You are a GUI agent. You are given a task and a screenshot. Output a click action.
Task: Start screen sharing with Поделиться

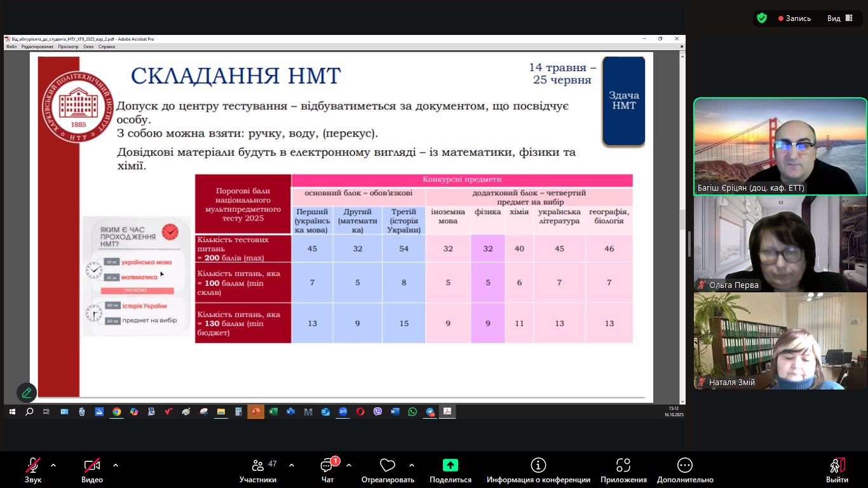click(x=451, y=471)
